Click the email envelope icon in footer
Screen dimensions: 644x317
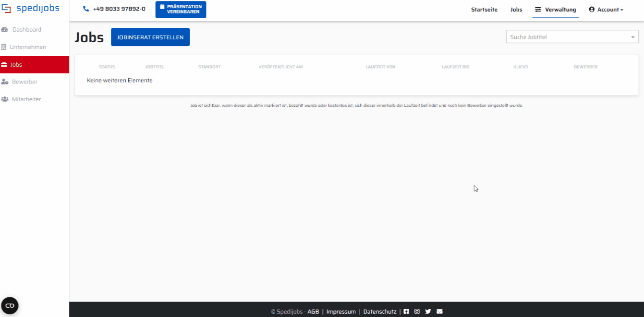tap(439, 312)
